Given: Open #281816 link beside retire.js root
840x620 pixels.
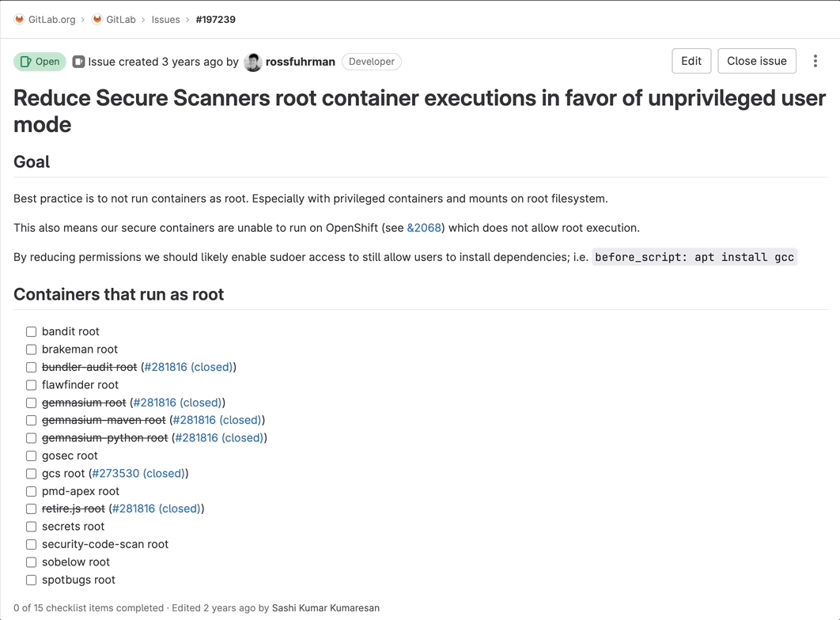Looking at the screenshot, I should click(157, 509).
